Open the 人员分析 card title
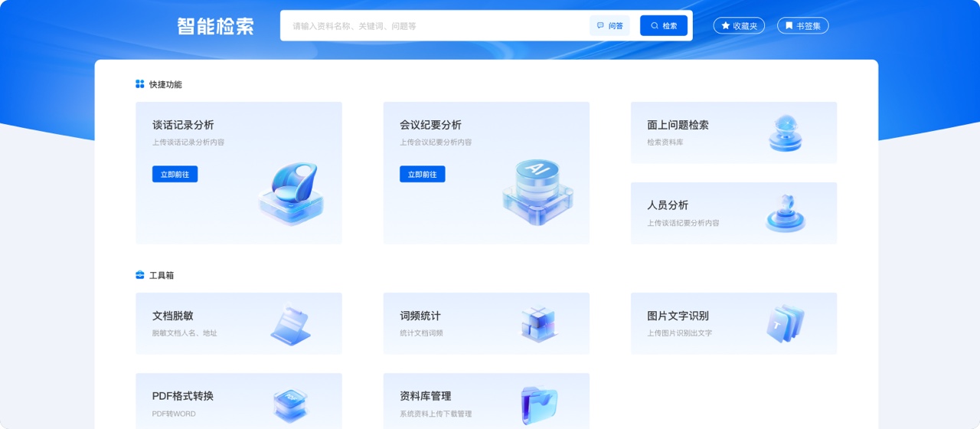 pyautogui.click(x=668, y=205)
